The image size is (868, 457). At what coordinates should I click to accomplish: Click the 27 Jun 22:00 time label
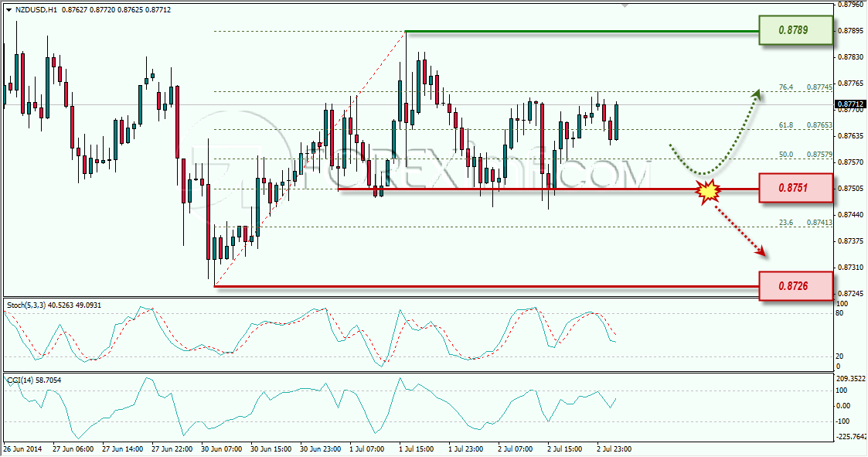172,448
